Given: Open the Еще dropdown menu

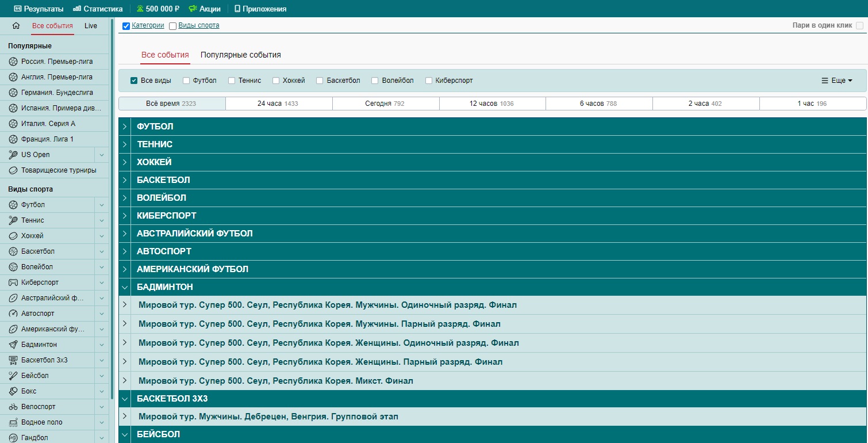Looking at the screenshot, I should point(836,81).
